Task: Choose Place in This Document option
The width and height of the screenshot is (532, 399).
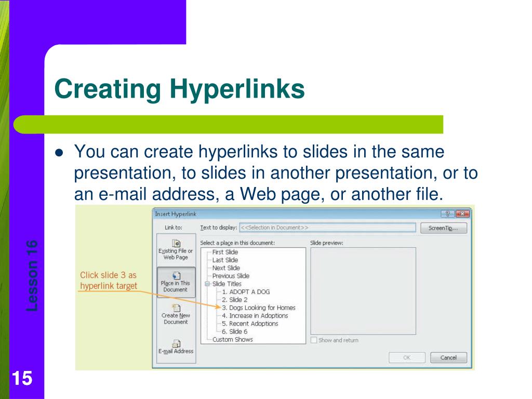Action: coord(176,282)
